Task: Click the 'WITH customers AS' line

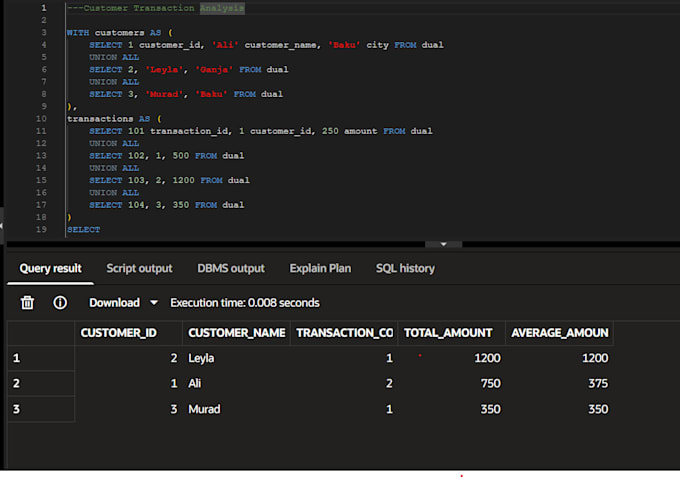Action: point(120,33)
